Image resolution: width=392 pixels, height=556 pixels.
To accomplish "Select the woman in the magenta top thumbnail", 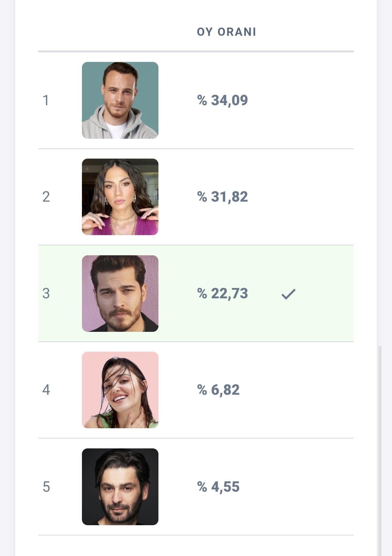I will 120,197.
